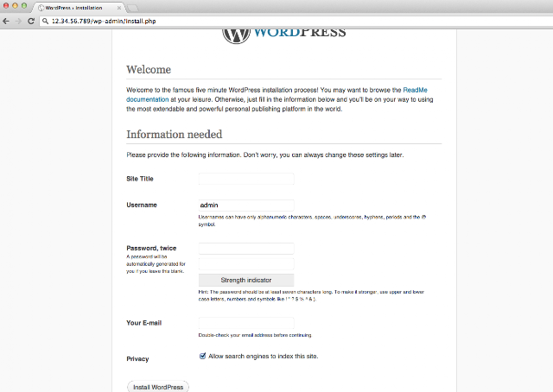This screenshot has width=553, height=392.
Task: Click the Double-check your email hint text
Action: point(255,335)
